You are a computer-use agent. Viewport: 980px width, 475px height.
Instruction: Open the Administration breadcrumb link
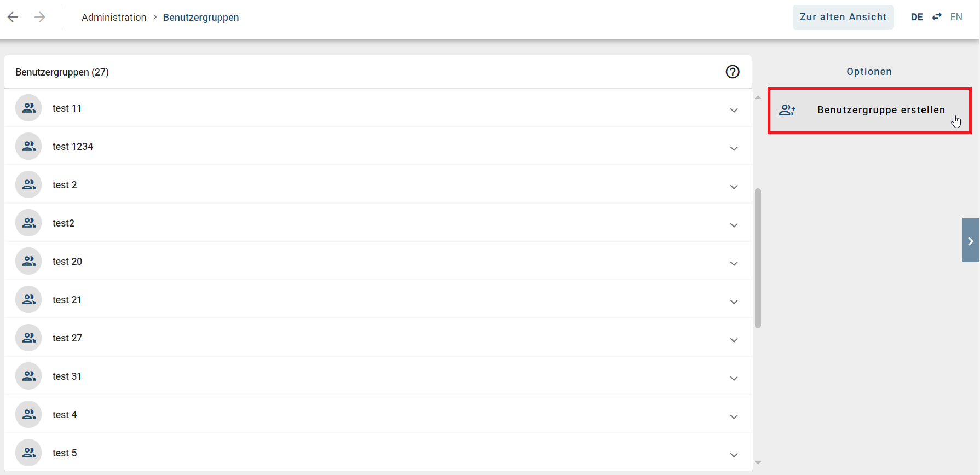tap(114, 17)
